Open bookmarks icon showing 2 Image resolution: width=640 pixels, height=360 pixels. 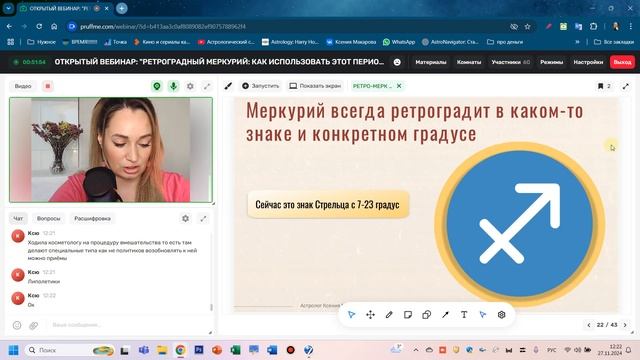pos(604,86)
